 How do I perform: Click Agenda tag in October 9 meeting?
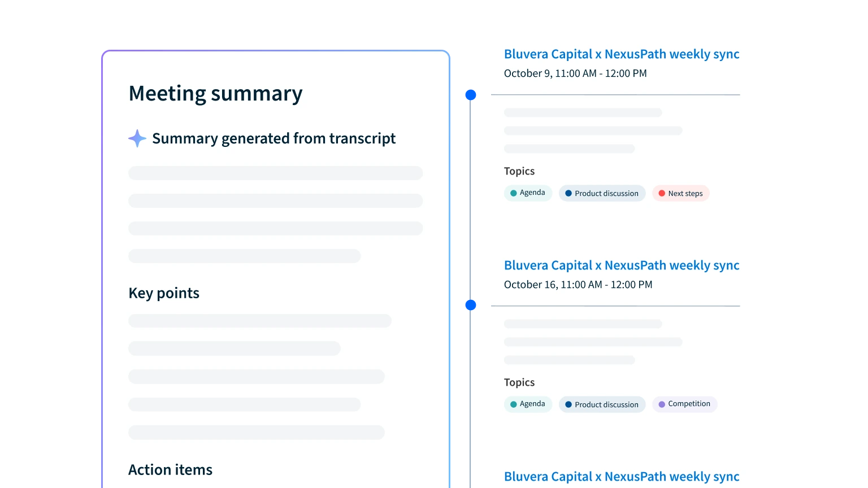[528, 193]
